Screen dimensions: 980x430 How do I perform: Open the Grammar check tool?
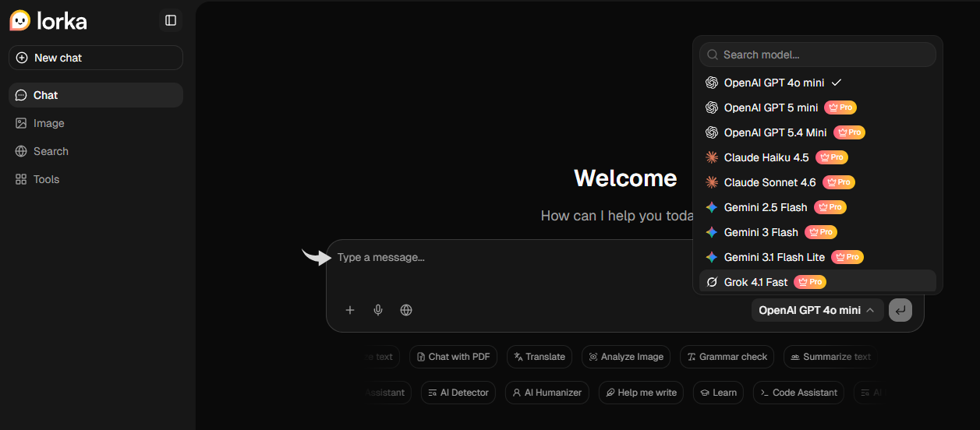pos(727,357)
